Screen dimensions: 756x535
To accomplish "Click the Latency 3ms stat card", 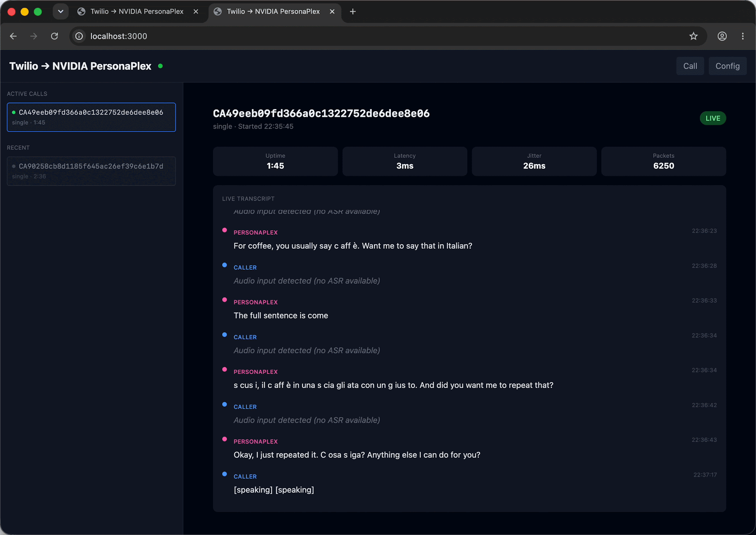I will (405, 161).
